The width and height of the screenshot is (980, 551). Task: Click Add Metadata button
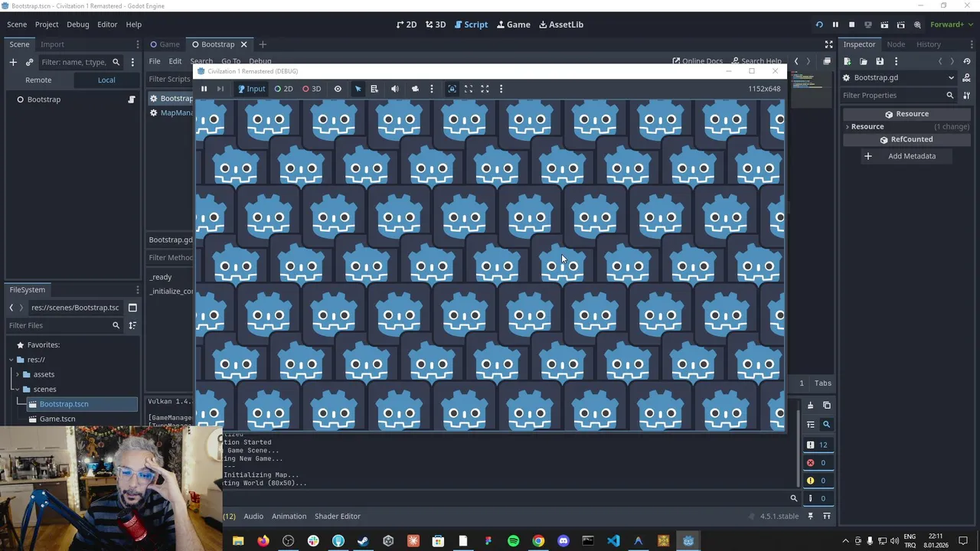tap(907, 156)
